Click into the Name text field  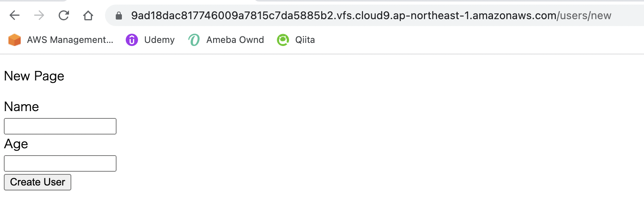60,126
